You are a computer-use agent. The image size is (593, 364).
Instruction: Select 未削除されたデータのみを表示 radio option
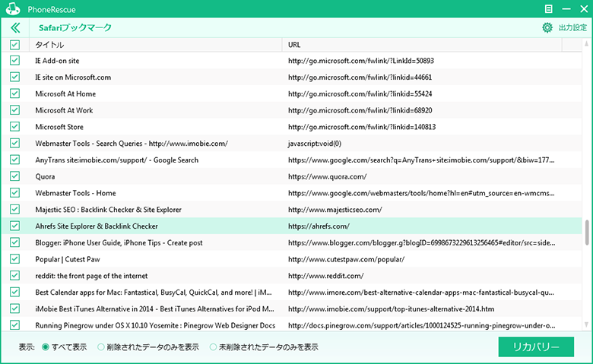point(213,347)
